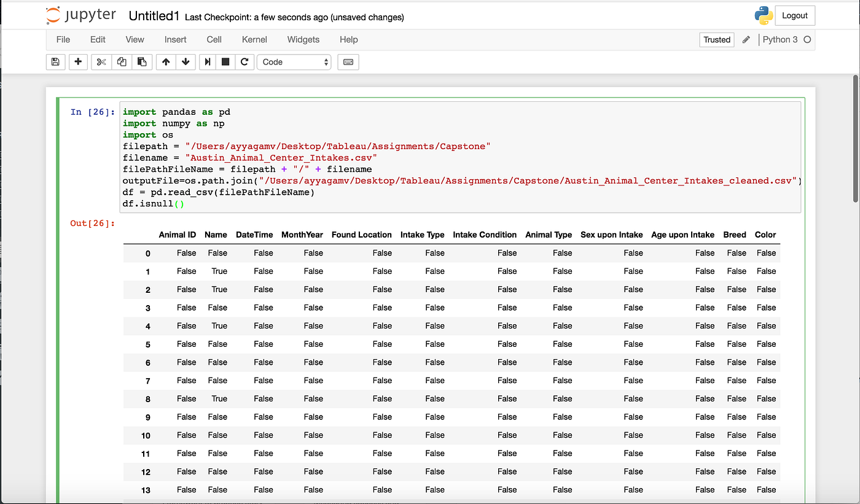Image resolution: width=860 pixels, height=504 pixels.
Task: Switch to the Widgets menu
Action: point(303,39)
